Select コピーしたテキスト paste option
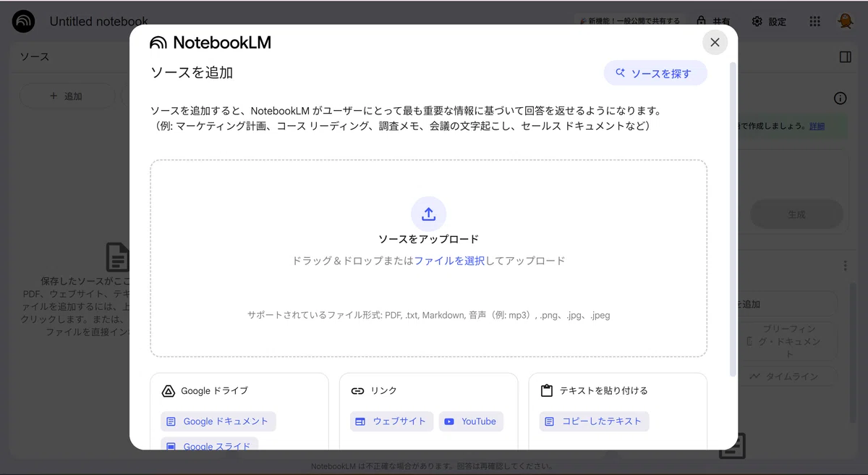The width and height of the screenshot is (868, 475). (x=595, y=421)
